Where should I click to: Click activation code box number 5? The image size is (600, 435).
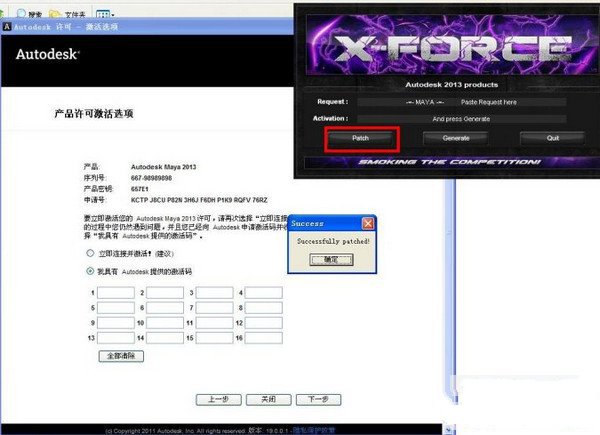click(x=116, y=308)
